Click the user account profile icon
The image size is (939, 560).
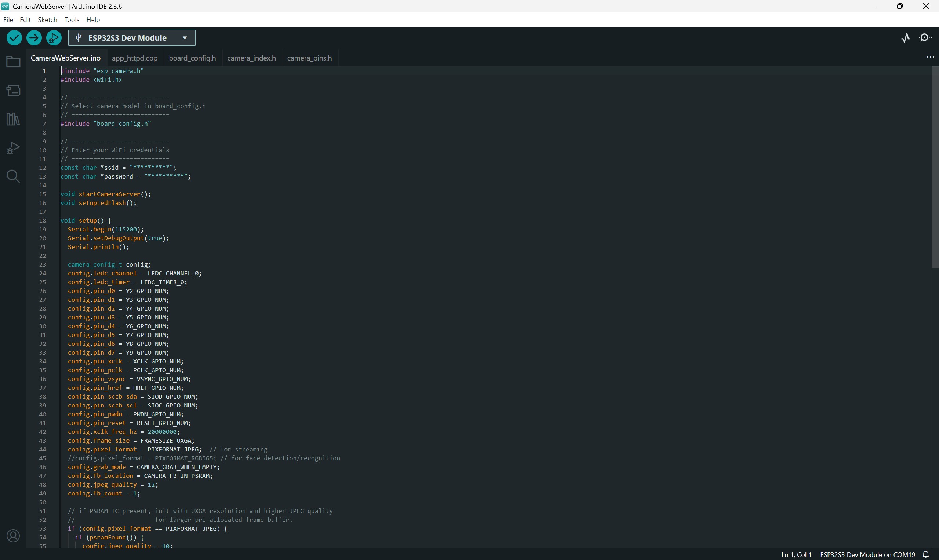13,536
